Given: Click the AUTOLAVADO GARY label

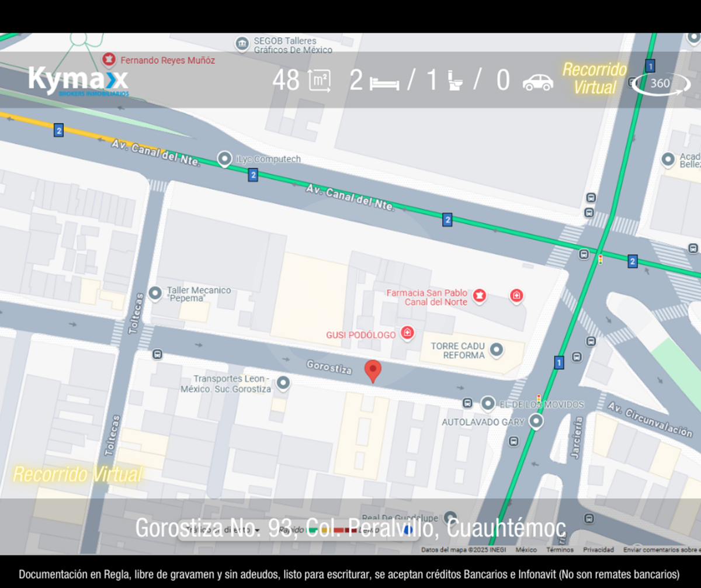Looking at the screenshot, I should (483, 422).
